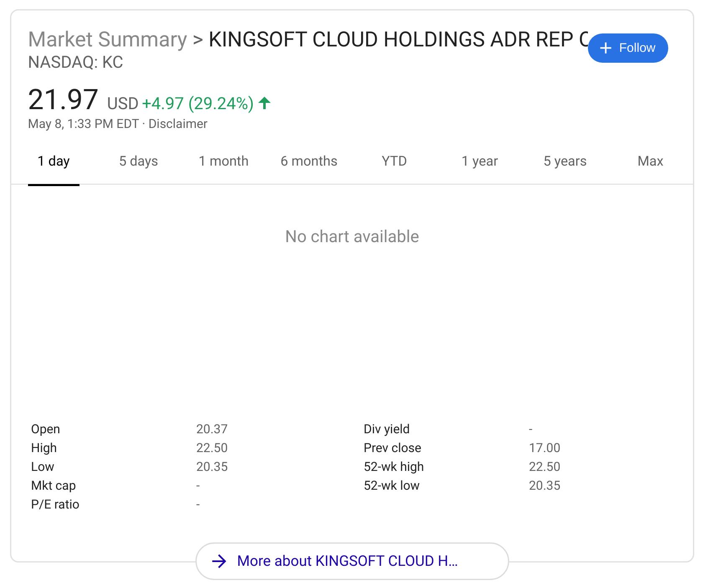Select the 1 day tab
The image size is (708, 588).
[54, 161]
